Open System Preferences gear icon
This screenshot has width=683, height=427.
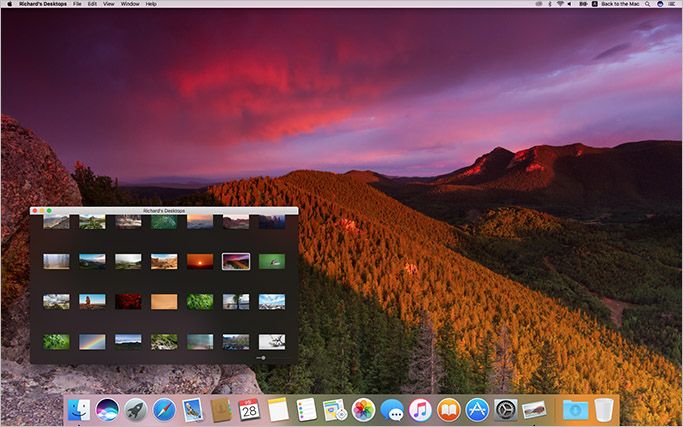click(506, 410)
